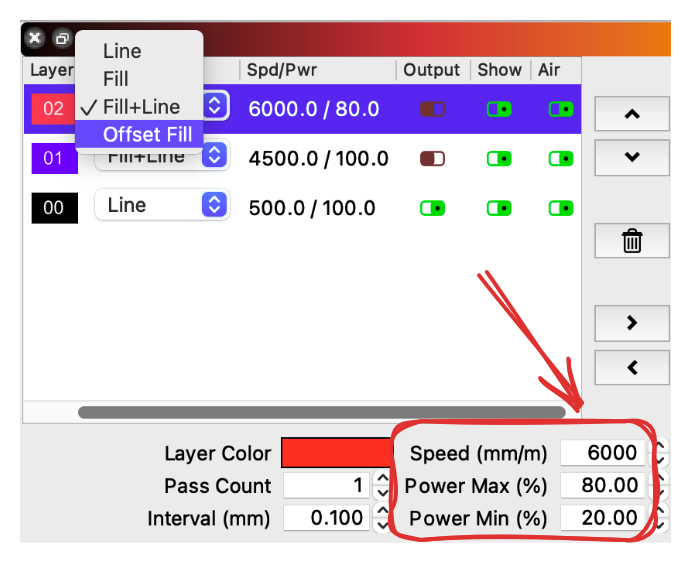The width and height of the screenshot is (690, 562).
Task: Click the panel close X icon
Action: tap(35, 39)
